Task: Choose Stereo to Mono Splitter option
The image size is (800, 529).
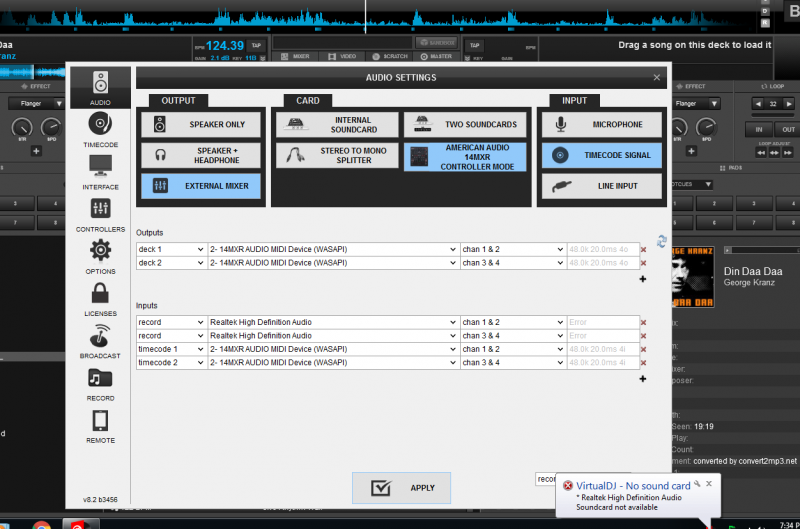Action: tap(337, 156)
